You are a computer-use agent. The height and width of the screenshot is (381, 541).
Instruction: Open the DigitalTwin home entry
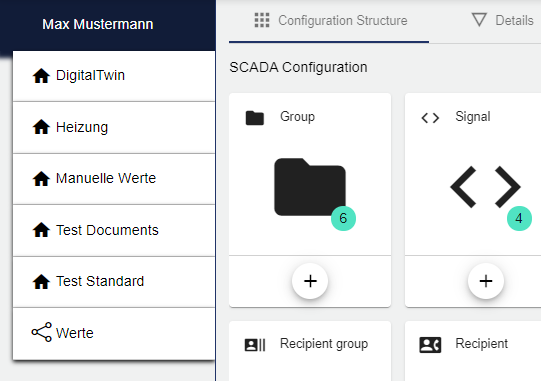pyautogui.click(x=114, y=76)
